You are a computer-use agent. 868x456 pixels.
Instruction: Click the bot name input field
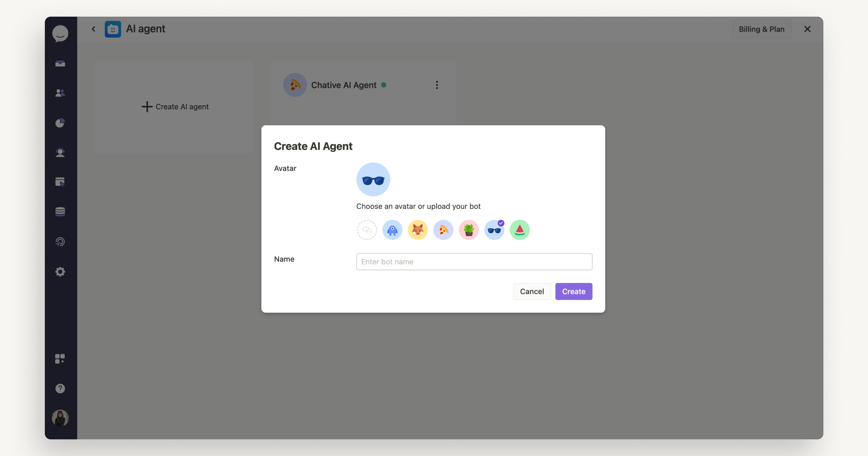474,261
